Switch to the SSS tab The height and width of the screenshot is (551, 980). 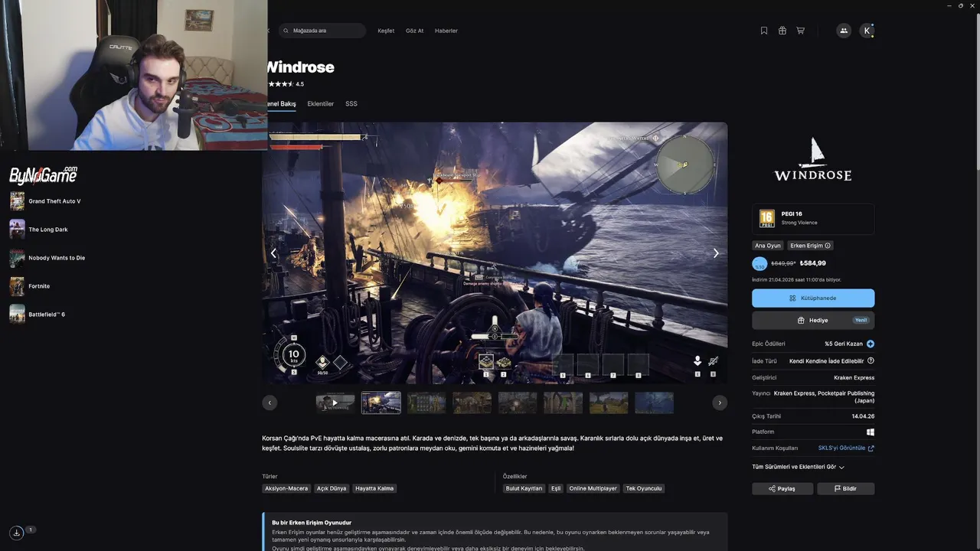[351, 104]
